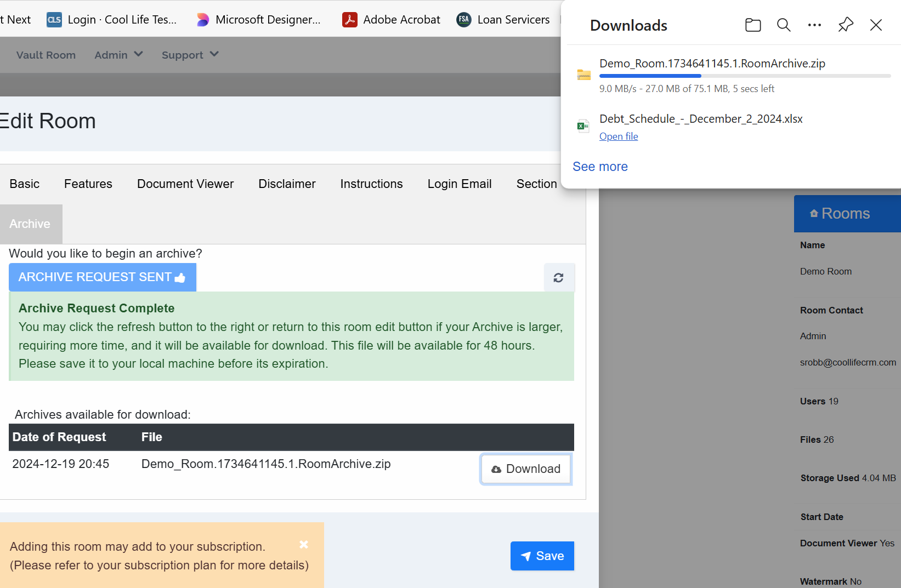Screen dimensions: 901x588
Task: Click request date 2024-12-19 20:45 cell
Action: [x=61, y=464]
